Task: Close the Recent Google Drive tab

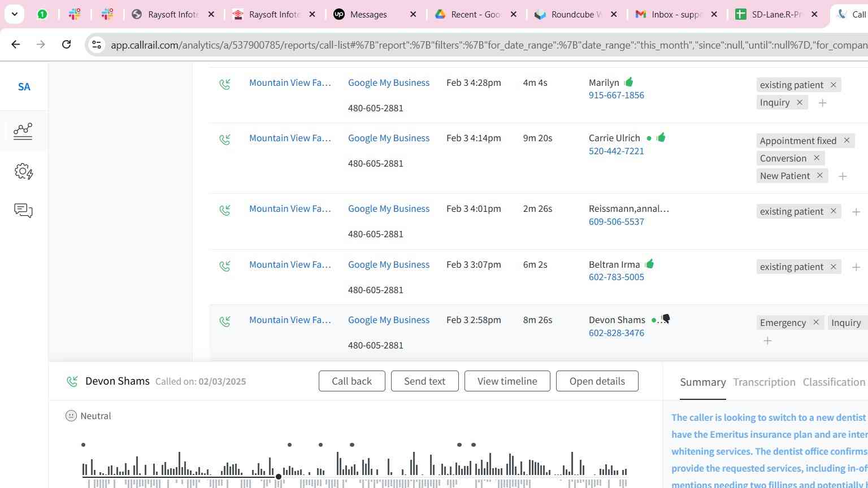Action: (514, 14)
